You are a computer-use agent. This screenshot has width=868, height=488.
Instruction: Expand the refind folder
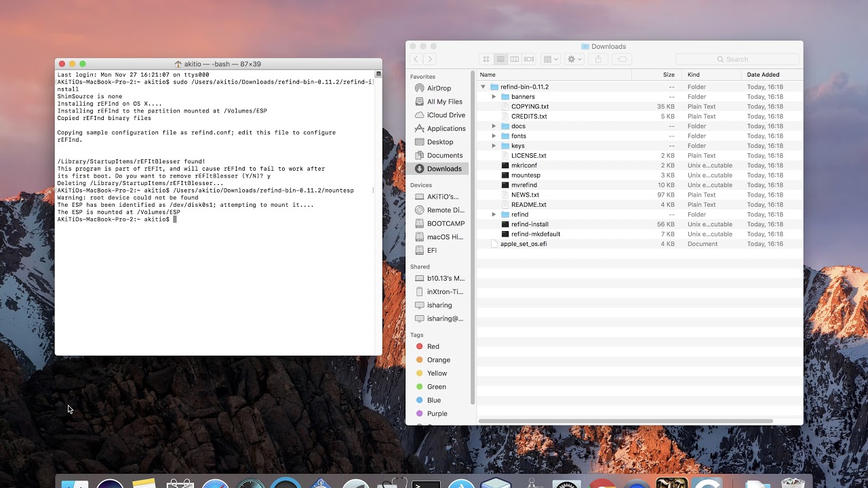tap(494, 214)
